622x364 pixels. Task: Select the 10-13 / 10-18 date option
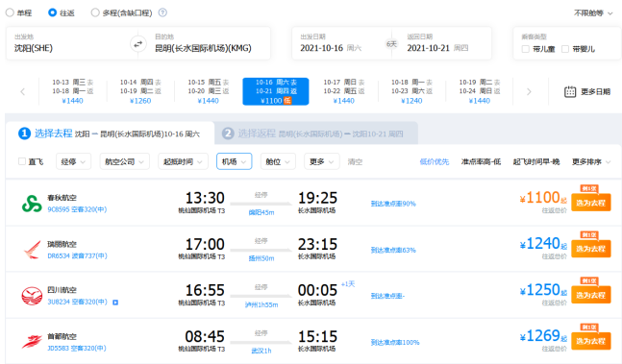[73, 91]
